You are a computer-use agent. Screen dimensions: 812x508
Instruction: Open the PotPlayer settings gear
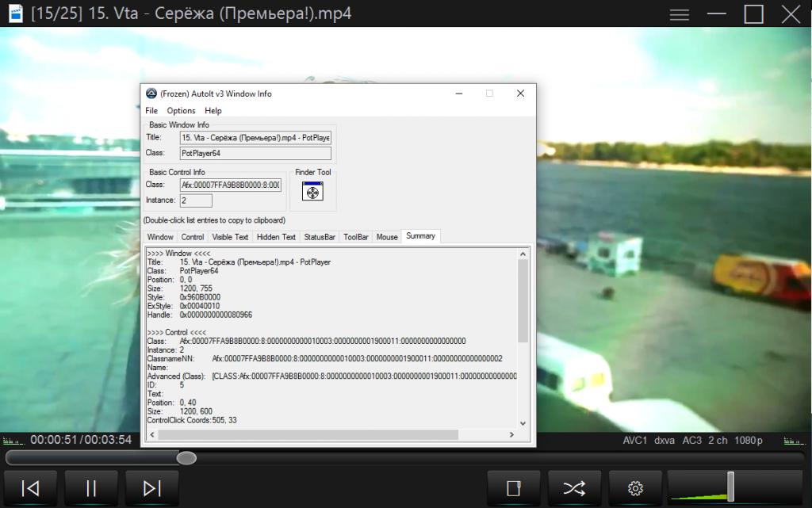point(634,488)
